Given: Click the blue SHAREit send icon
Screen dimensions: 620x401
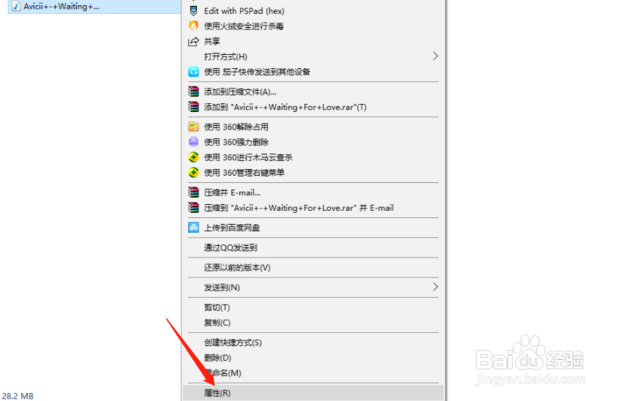Looking at the screenshot, I should click(193, 72).
